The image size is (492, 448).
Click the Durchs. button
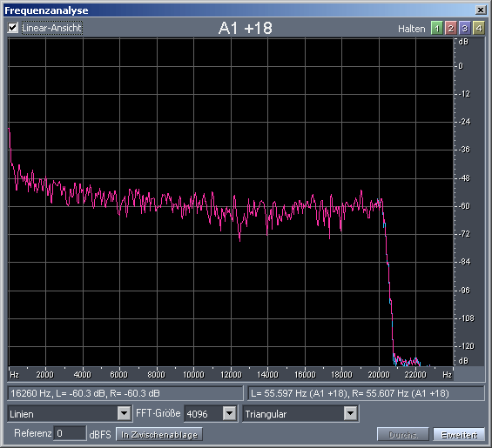pyautogui.click(x=403, y=435)
